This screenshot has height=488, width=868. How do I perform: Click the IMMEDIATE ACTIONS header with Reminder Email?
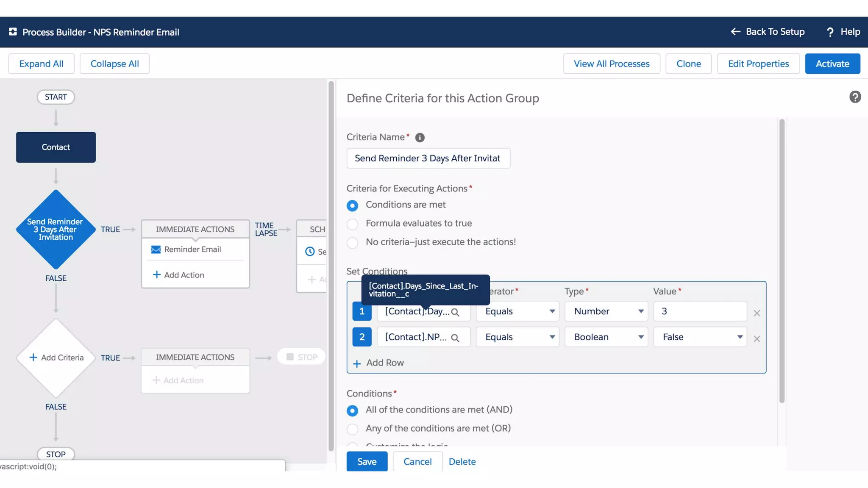pos(195,229)
